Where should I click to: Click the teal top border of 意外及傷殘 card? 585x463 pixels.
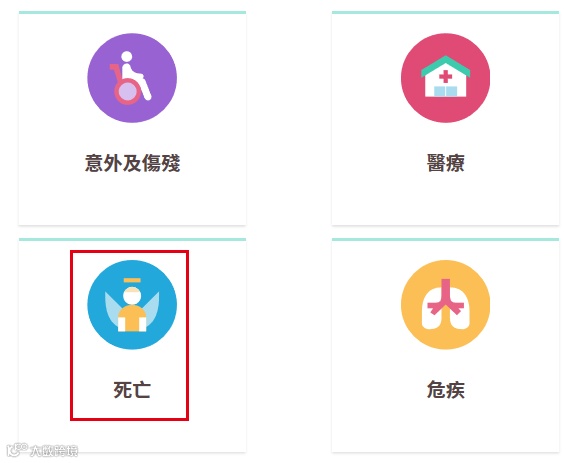[x=132, y=12]
